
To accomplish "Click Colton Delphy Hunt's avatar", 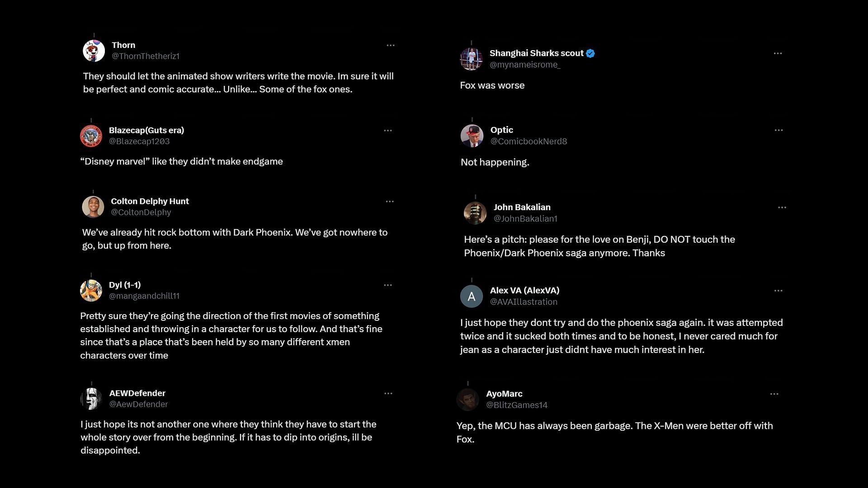I will point(93,207).
